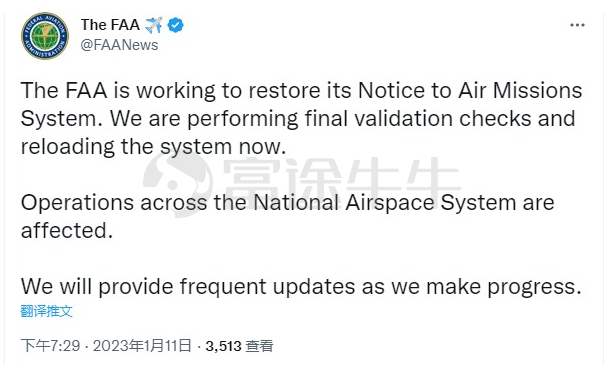The height and width of the screenshot is (367, 605).
Task: Click the "reloading the system now." text
Action: tap(154, 147)
